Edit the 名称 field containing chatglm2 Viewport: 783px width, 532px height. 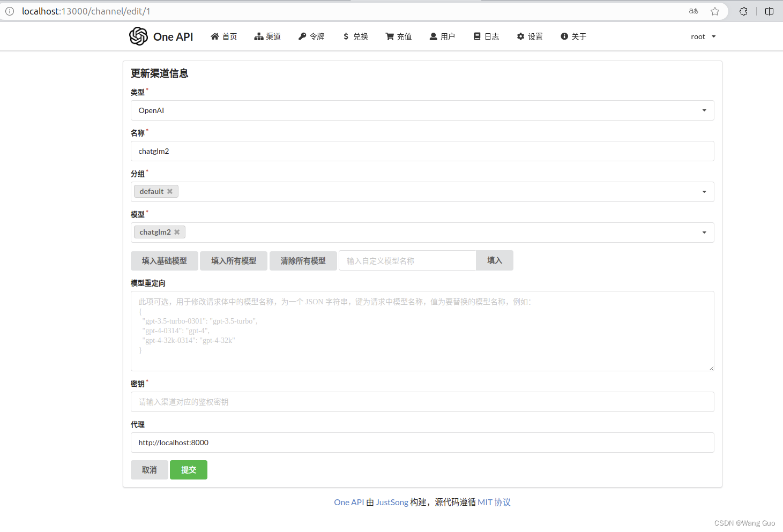[422, 151]
